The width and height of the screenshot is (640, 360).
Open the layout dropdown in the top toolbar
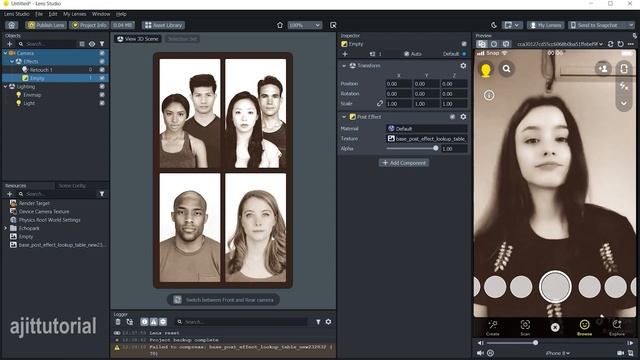click(x=511, y=25)
